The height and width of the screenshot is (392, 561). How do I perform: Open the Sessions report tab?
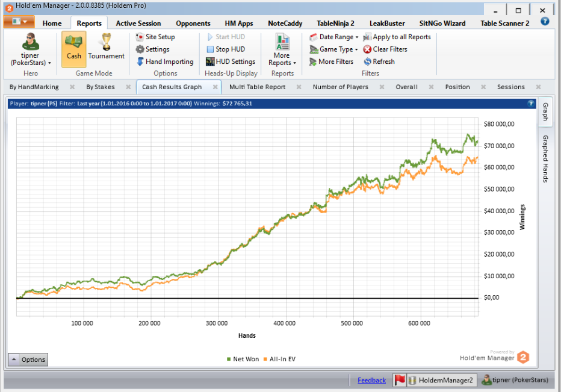[511, 87]
